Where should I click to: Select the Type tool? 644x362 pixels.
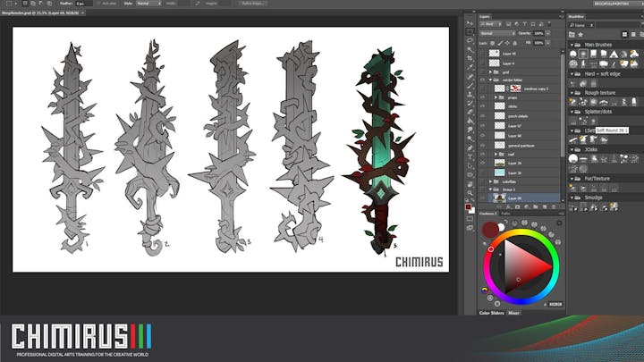[470, 156]
